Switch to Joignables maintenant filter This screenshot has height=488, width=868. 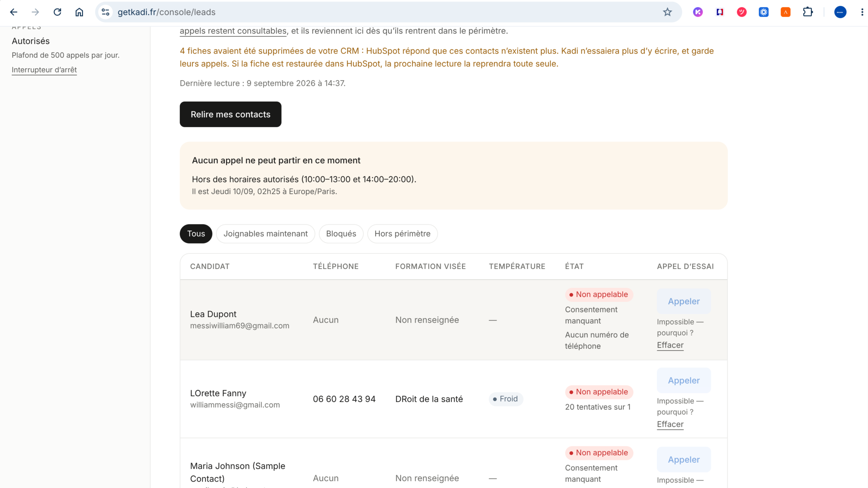click(x=265, y=233)
